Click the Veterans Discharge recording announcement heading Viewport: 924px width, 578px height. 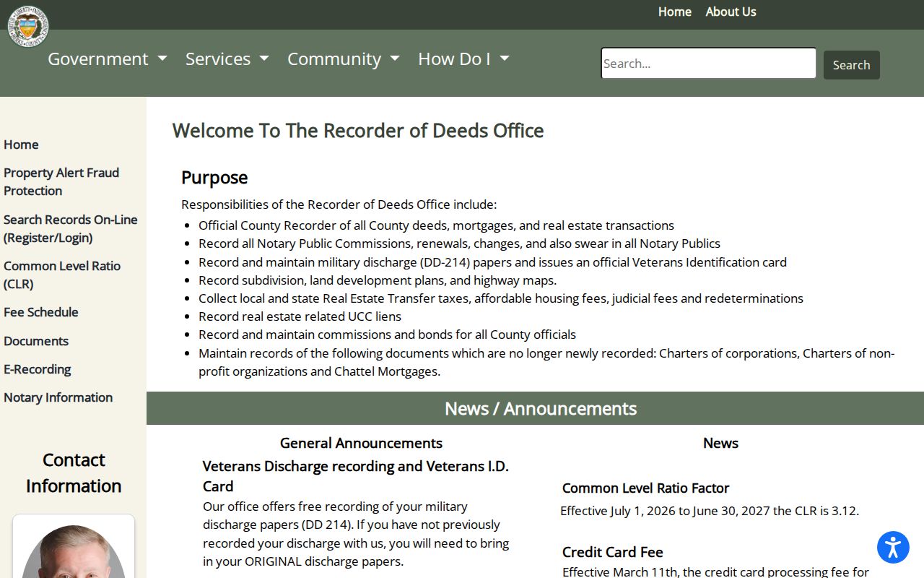[x=356, y=476]
